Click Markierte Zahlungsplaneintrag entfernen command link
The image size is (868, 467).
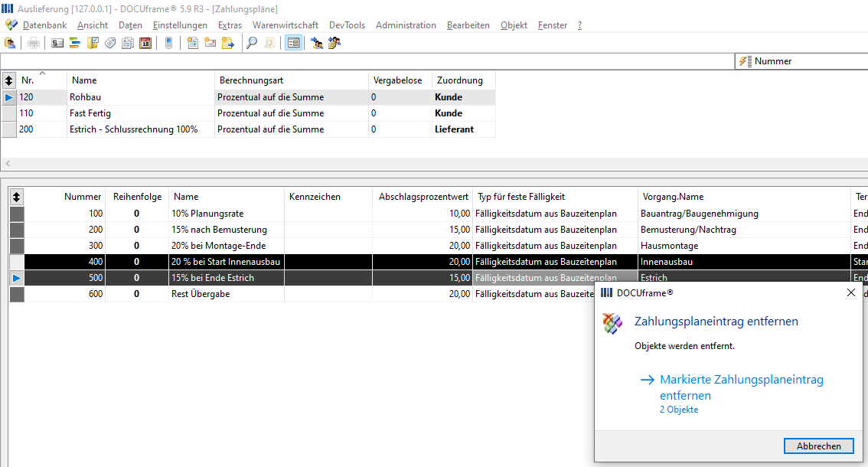tap(741, 388)
